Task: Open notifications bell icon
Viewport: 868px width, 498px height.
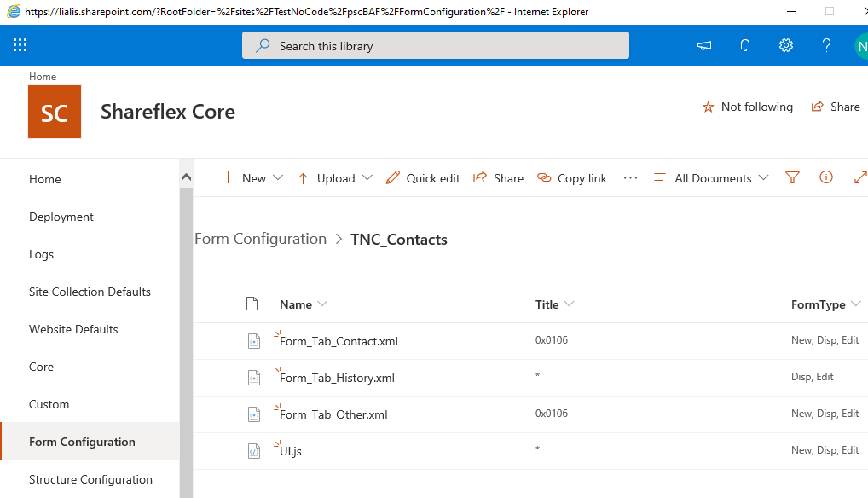Action: pyautogui.click(x=745, y=45)
